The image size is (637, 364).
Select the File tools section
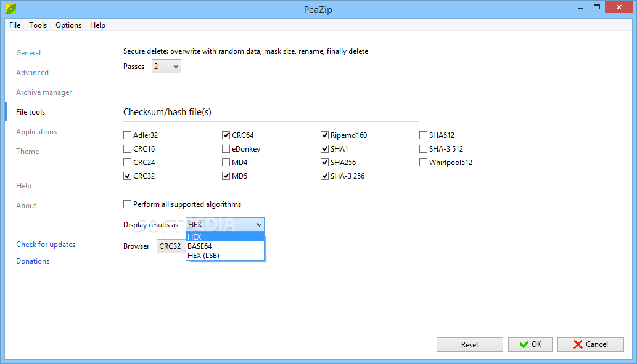click(30, 112)
